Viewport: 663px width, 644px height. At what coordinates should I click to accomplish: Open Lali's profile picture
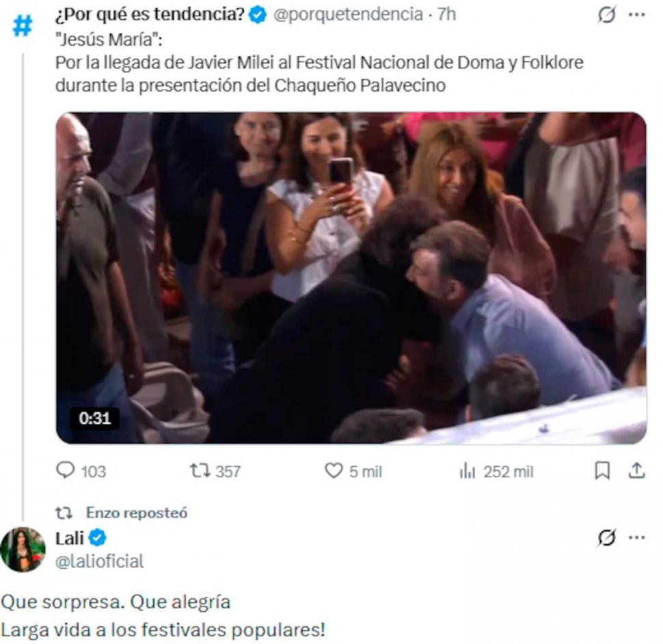(23, 549)
